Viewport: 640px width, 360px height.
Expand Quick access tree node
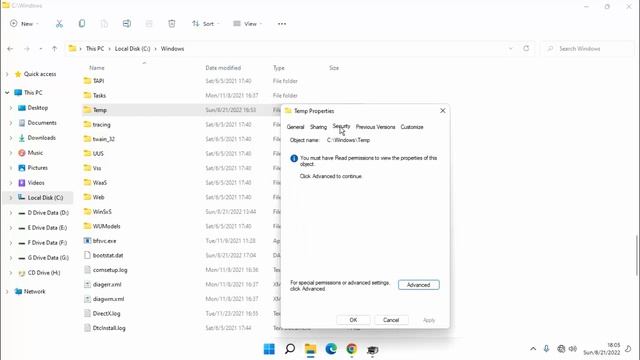tap(7, 74)
